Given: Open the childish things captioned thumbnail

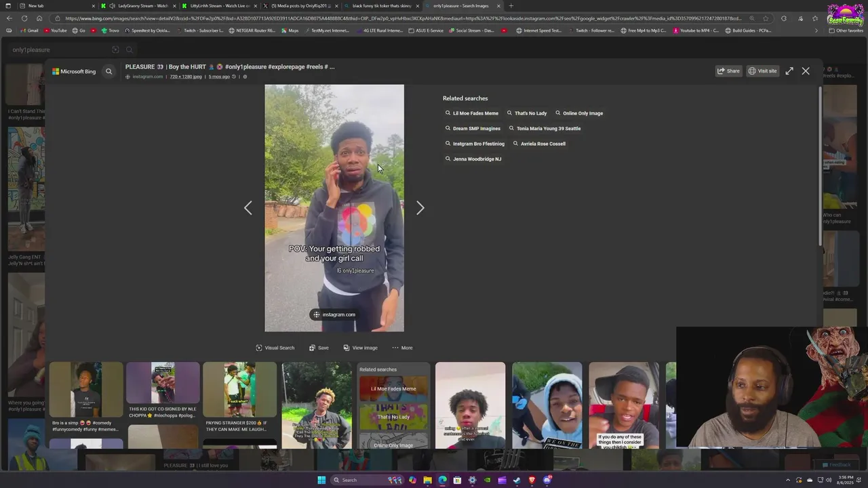Looking at the screenshot, I should [x=624, y=405].
